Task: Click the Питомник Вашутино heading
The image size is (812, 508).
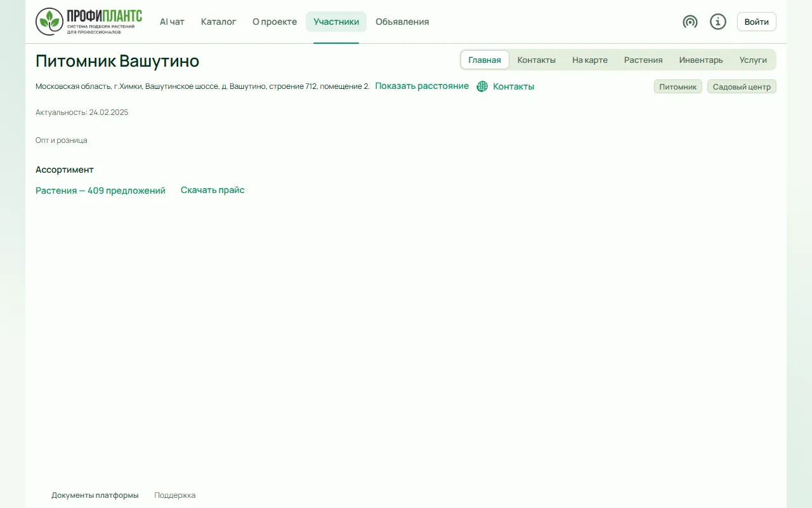Action: [x=117, y=61]
